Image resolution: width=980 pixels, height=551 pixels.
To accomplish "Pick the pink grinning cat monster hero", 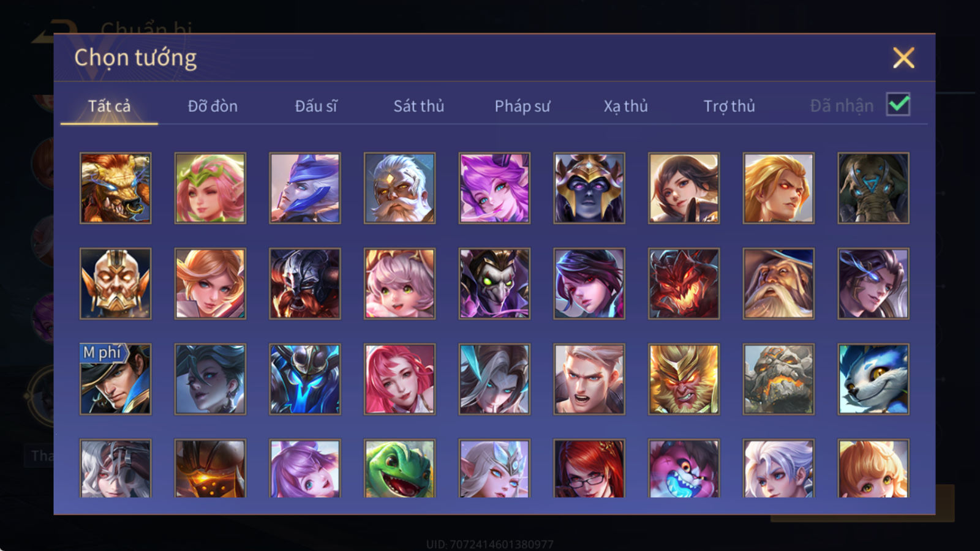I will (x=684, y=468).
